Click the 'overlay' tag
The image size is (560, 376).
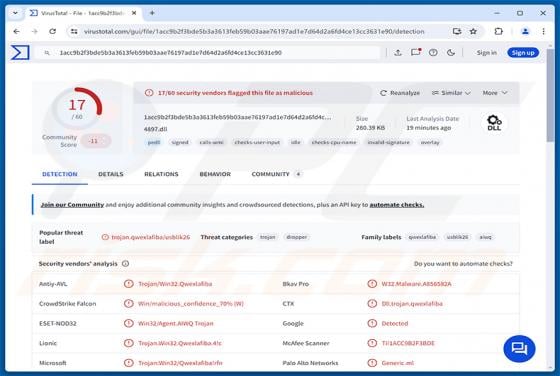pyautogui.click(x=430, y=142)
